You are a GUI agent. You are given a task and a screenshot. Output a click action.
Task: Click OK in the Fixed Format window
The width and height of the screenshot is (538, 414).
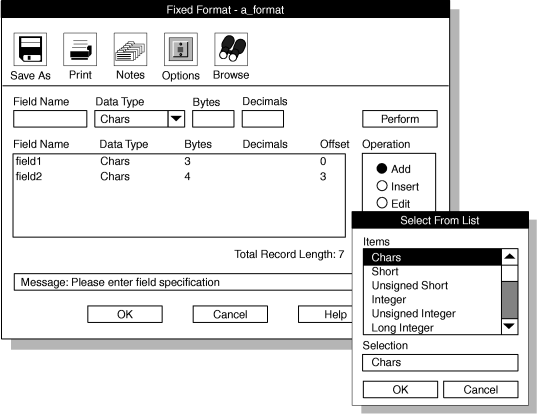click(x=125, y=314)
